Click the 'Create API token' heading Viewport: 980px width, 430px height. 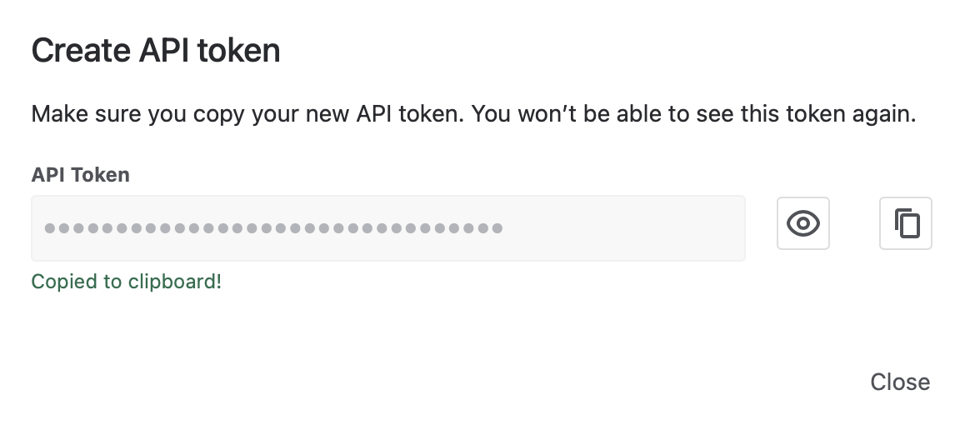pyautogui.click(x=156, y=52)
